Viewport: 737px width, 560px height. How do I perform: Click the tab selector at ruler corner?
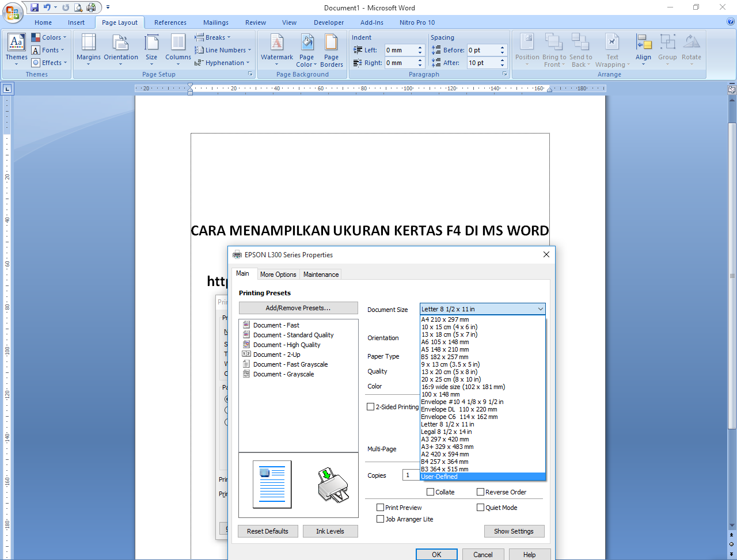7,89
